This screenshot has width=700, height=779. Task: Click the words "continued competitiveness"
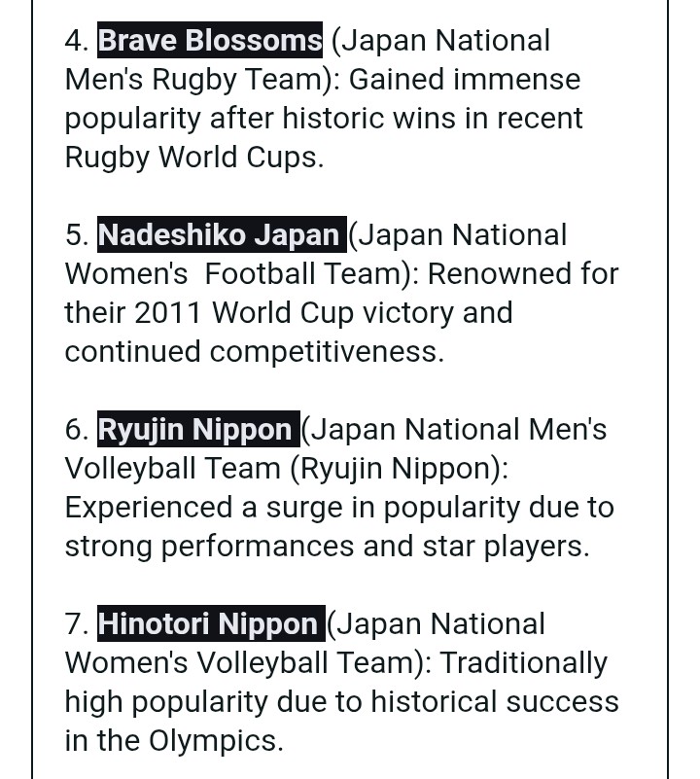pyautogui.click(x=254, y=351)
